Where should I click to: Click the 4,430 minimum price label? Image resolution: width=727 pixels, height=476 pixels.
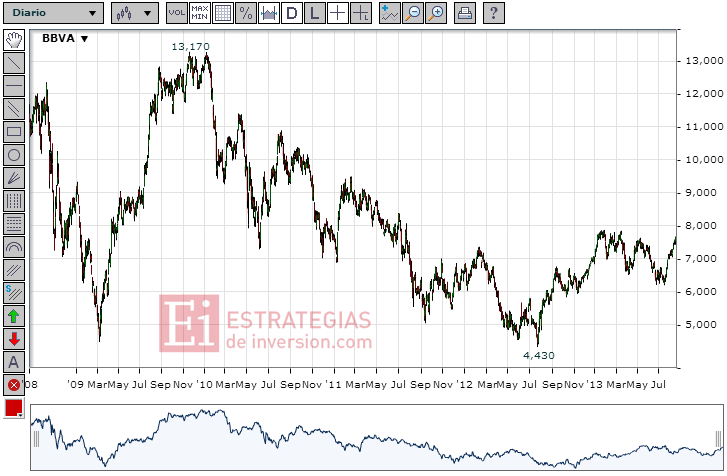pos(539,355)
